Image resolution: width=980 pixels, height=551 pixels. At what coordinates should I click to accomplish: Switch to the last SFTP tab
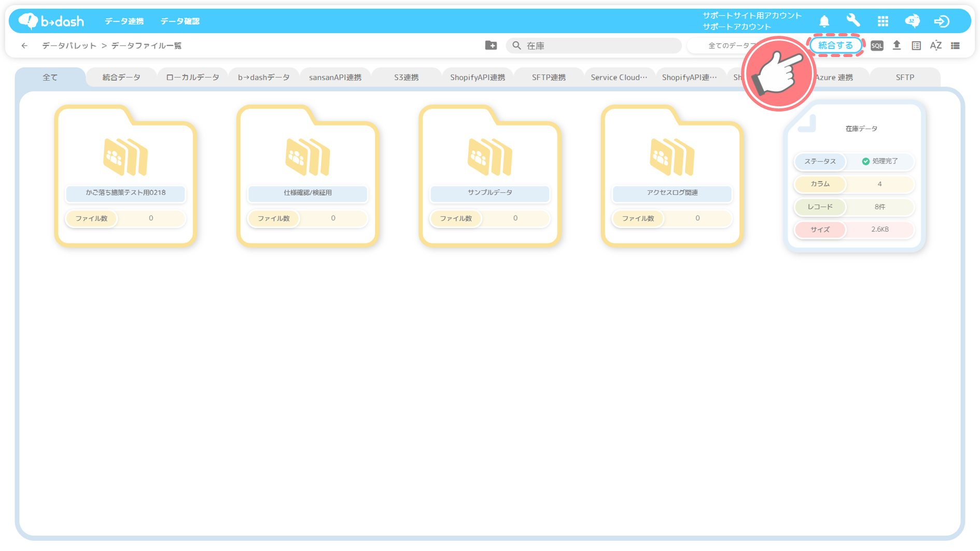point(905,77)
